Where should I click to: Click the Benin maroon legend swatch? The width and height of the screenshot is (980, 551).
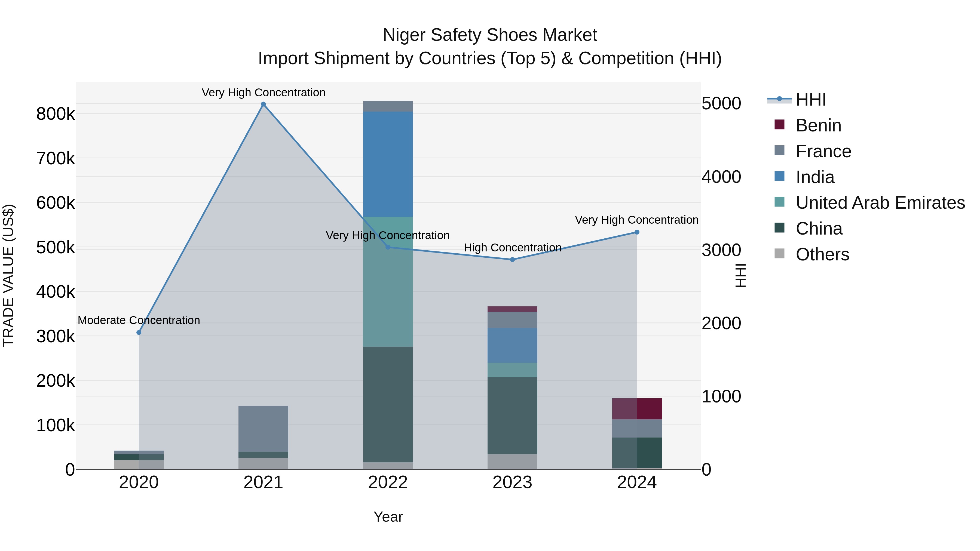[780, 124]
